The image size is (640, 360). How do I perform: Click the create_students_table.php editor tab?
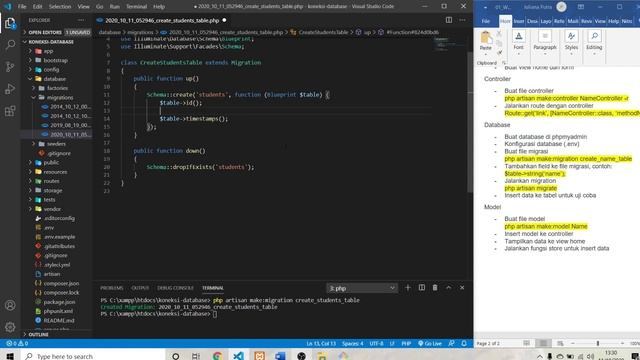tap(162, 20)
